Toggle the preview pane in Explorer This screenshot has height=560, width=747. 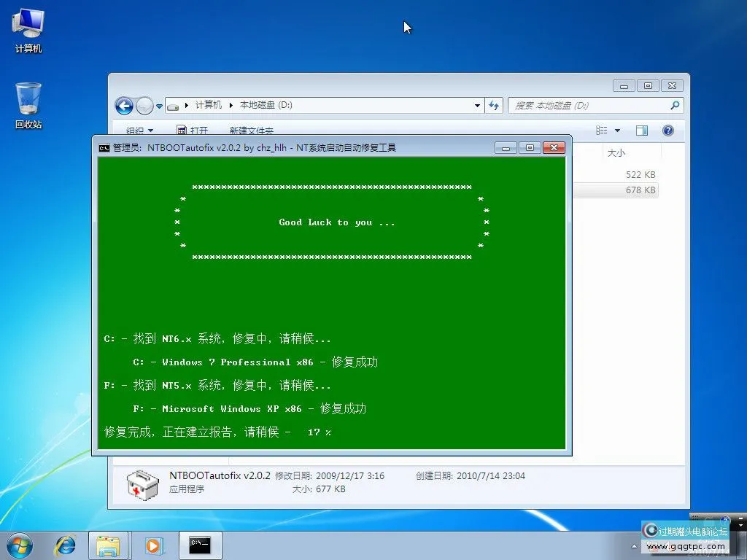(642, 130)
